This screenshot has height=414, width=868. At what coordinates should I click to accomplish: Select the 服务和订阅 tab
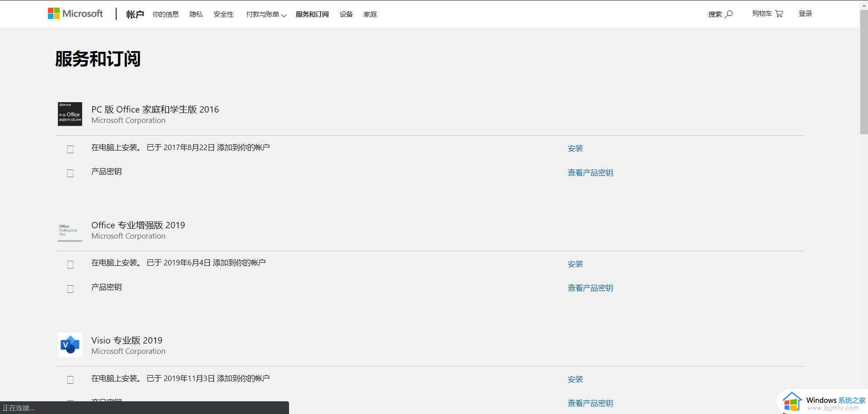[312, 14]
